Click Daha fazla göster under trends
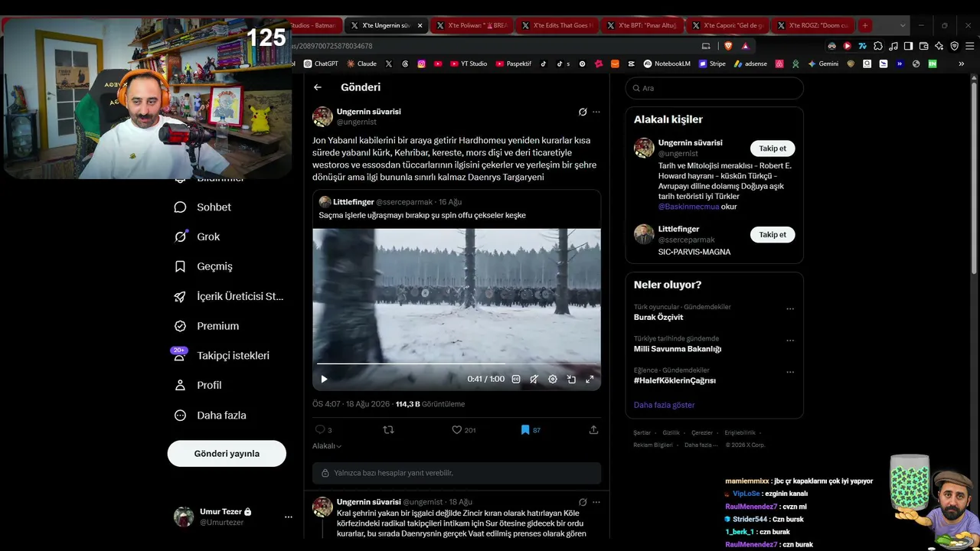 tap(664, 405)
